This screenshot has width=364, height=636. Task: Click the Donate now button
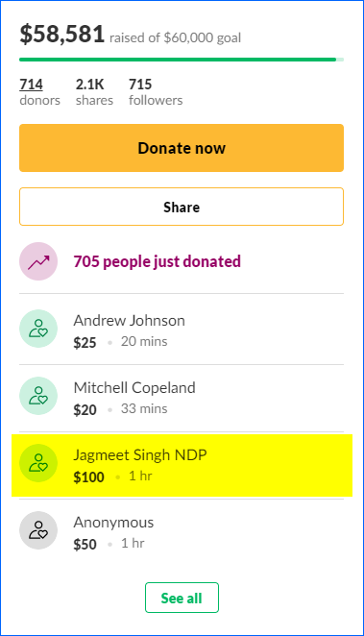(182, 148)
